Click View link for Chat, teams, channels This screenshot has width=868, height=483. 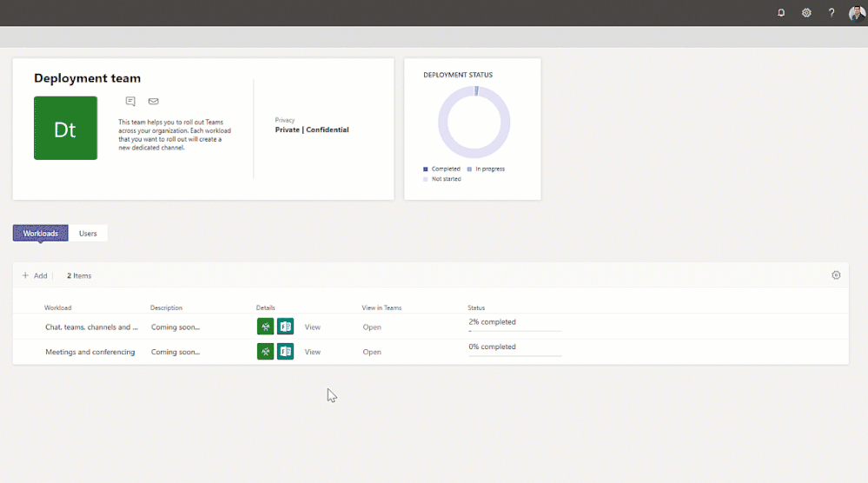point(313,328)
